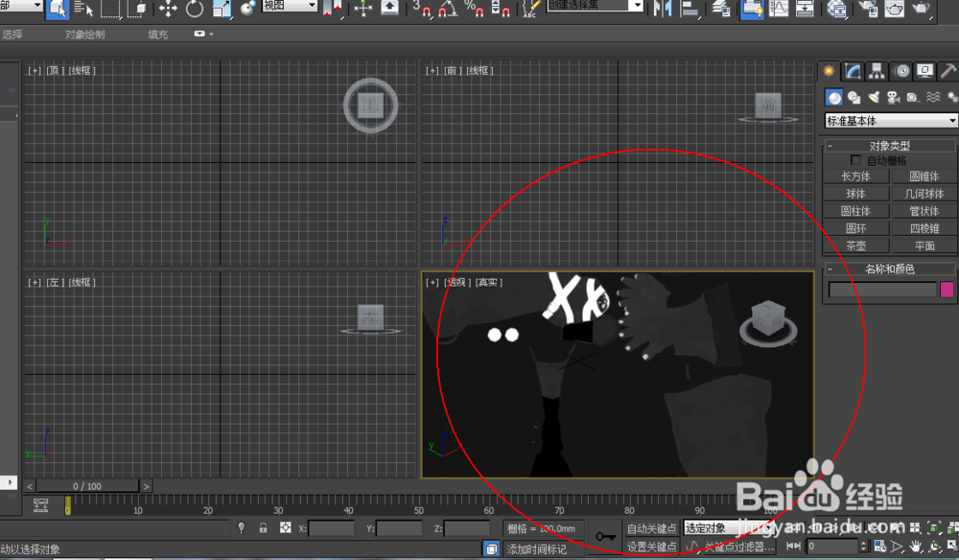Screen dimensions: 959x560
Task: Switch to the 选择 ribbon tab
Action: pyautogui.click(x=12, y=35)
